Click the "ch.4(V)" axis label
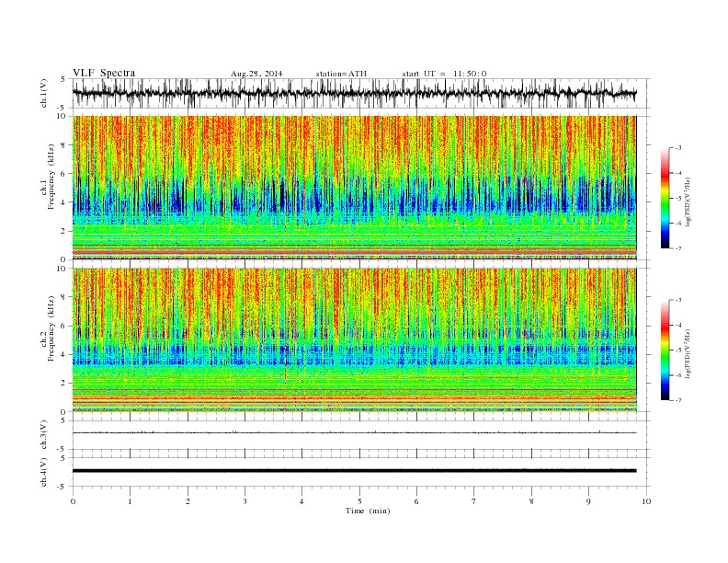Image resolution: width=728 pixels, height=563 pixels. click(x=44, y=472)
